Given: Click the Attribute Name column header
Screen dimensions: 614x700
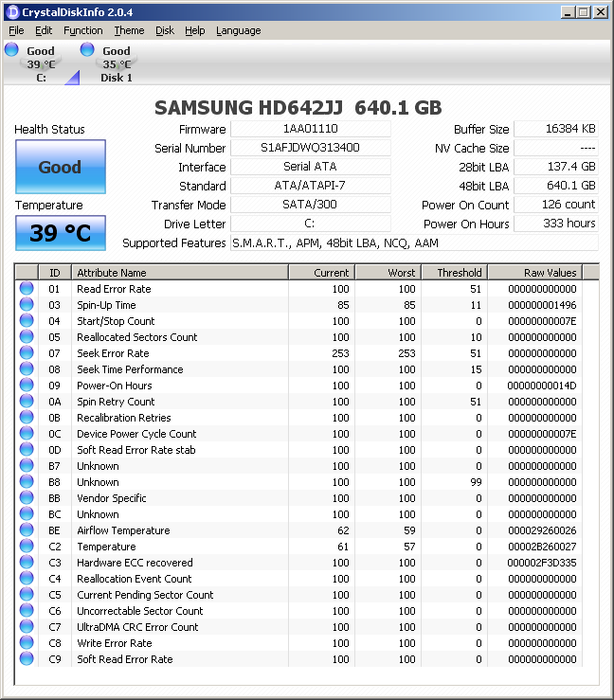Looking at the screenshot, I should [x=180, y=272].
